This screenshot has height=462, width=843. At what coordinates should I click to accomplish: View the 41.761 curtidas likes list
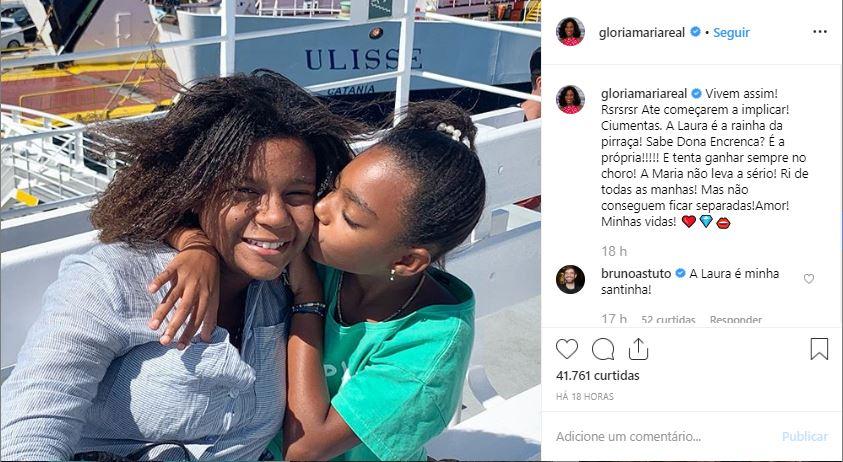click(598, 375)
